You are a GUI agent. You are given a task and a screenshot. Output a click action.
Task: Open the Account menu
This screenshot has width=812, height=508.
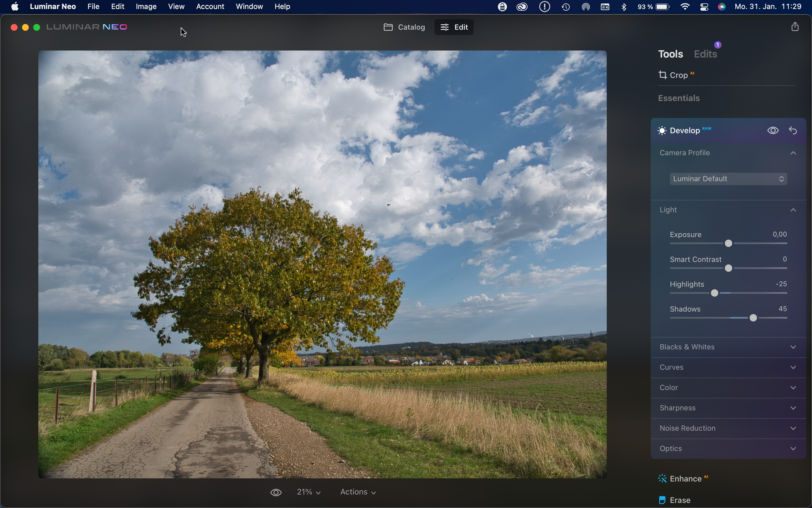(x=210, y=7)
